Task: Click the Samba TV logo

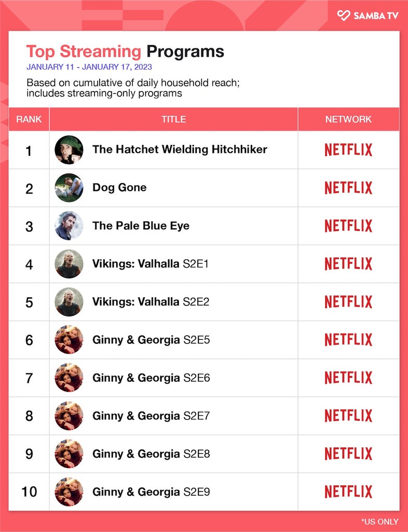Action: pos(368,15)
